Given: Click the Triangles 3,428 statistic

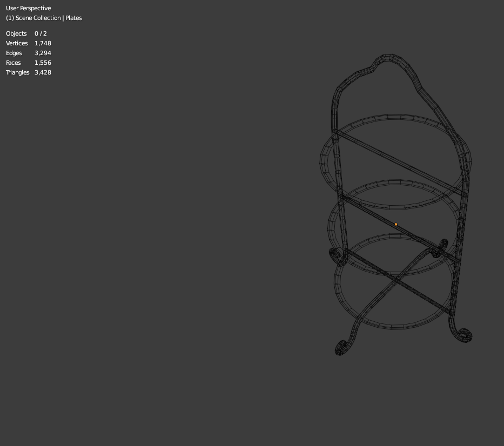Looking at the screenshot, I should click(x=29, y=72).
